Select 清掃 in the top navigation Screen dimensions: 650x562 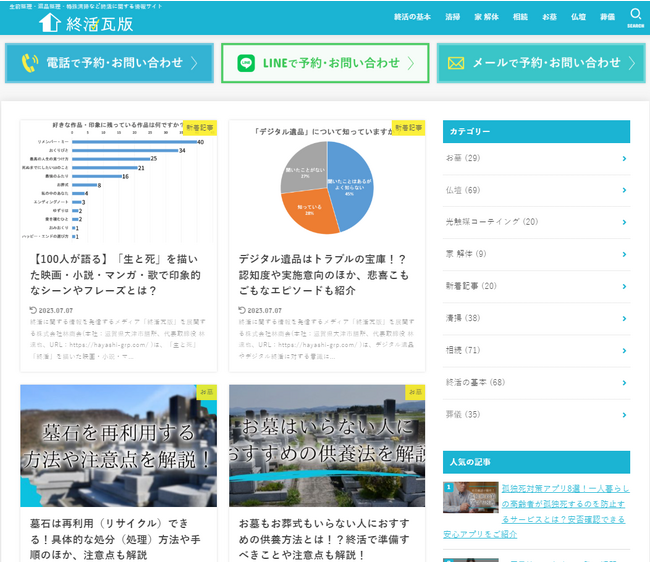(452, 17)
